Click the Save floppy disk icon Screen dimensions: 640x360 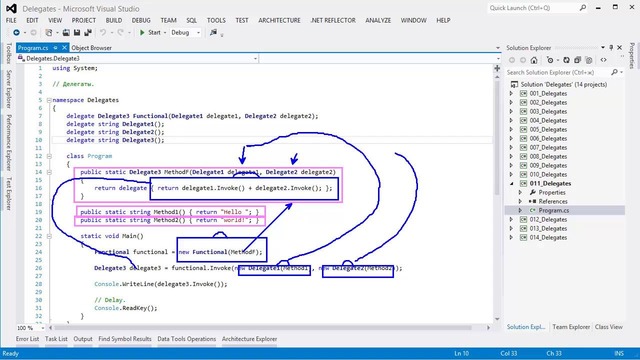pos(77,33)
